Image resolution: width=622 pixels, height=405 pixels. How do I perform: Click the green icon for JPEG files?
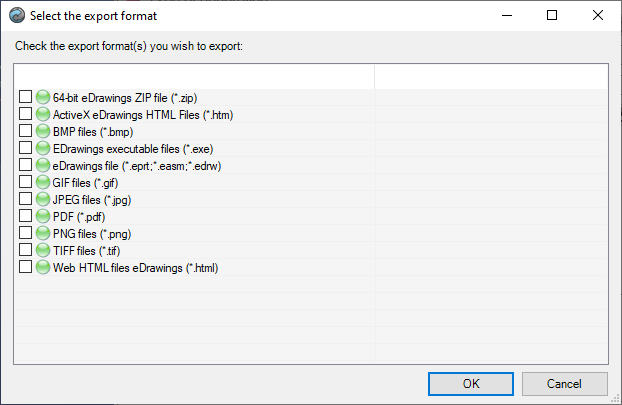pyautogui.click(x=43, y=199)
